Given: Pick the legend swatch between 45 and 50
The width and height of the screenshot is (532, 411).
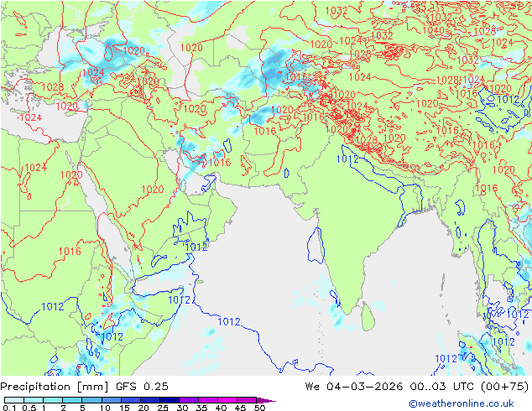Looking at the screenshot, I should 247,400.
